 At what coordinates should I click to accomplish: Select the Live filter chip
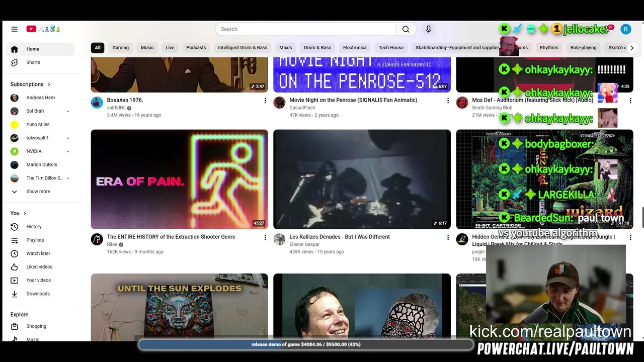click(x=170, y=48)
